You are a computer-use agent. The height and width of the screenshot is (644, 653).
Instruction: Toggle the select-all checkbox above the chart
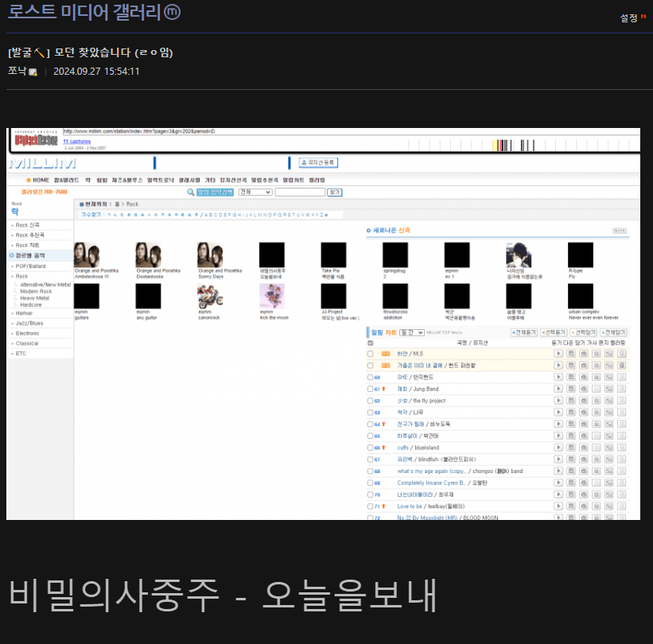coord(370,343)
